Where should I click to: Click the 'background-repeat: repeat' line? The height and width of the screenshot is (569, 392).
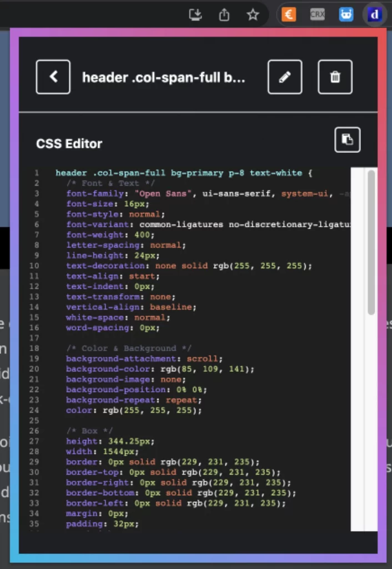[x=134, y=400]
